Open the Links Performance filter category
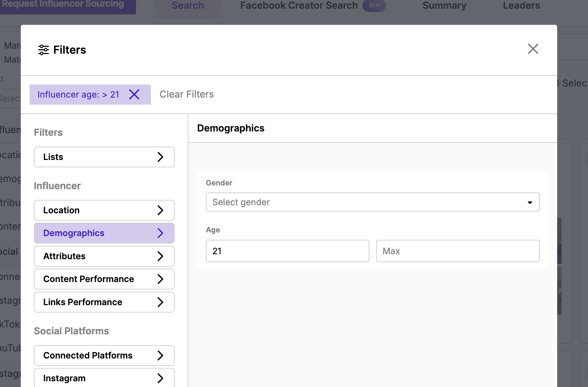This screenshot has height=387, width=588. tap(104, 302)
